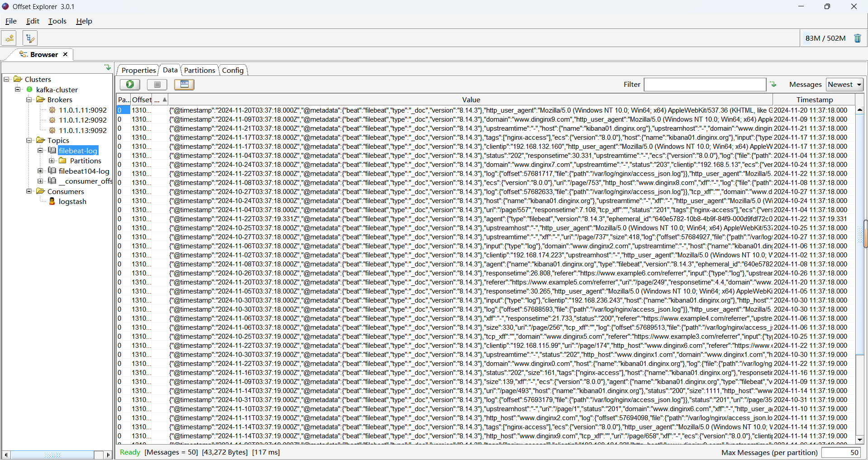Image resolution: width=868 pixels, height=460 pixels.
Task: Click the tree panel horizontal scrollbar thumb
Action: 53,455
